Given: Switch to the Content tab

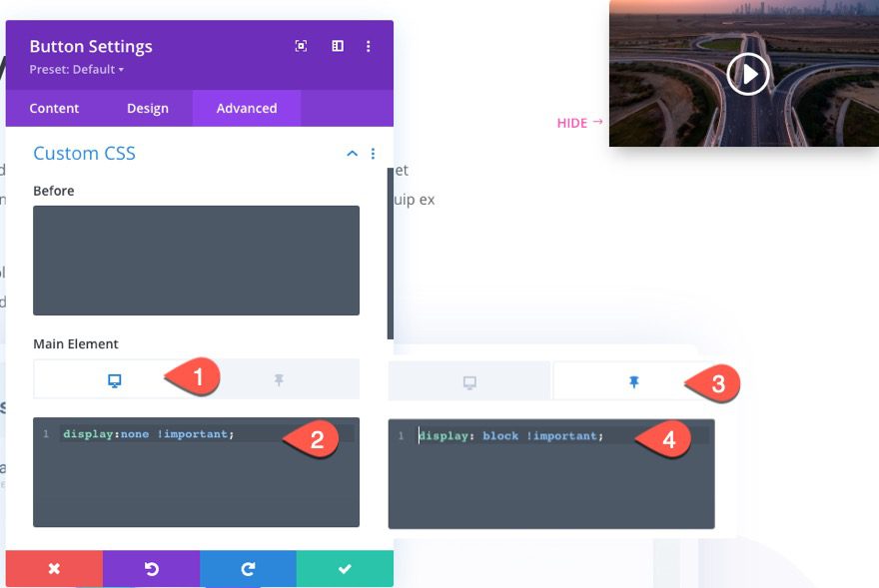Looking at the screenshot, I should [x=54, y=108].
